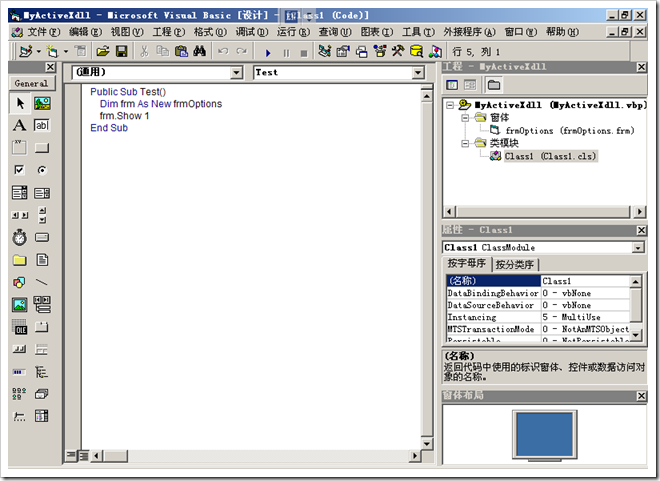Select the PictureBox control tool

42,104
